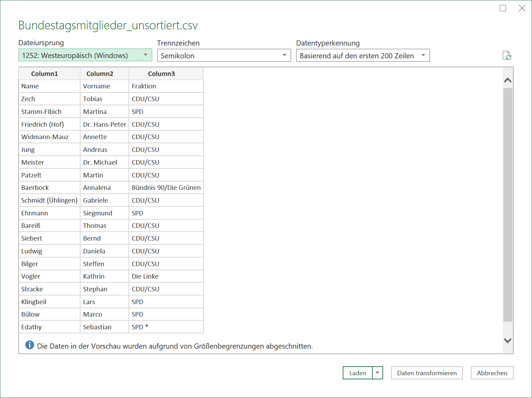Click the refresh preview file icon
The height and width of the screenshot is (398, 532).
pos(507,56)
